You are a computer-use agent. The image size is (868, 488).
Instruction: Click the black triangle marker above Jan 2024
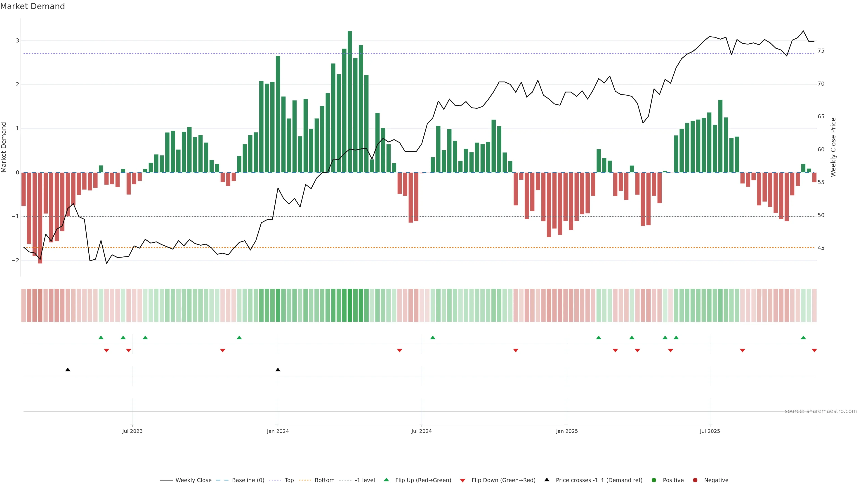278,370
